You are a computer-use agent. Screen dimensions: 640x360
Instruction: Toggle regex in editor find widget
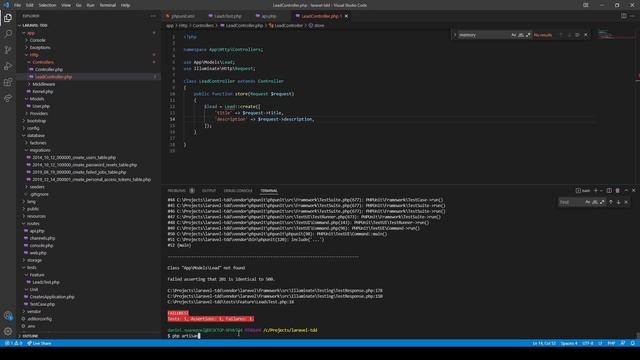pyautogui.click(x=528, y=35)
